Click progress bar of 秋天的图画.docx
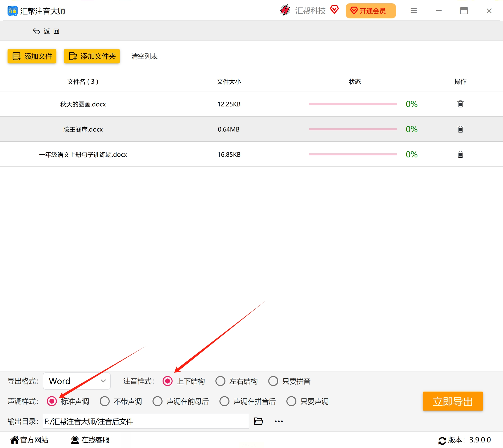The image size is (503, 448). click(353, 104)
